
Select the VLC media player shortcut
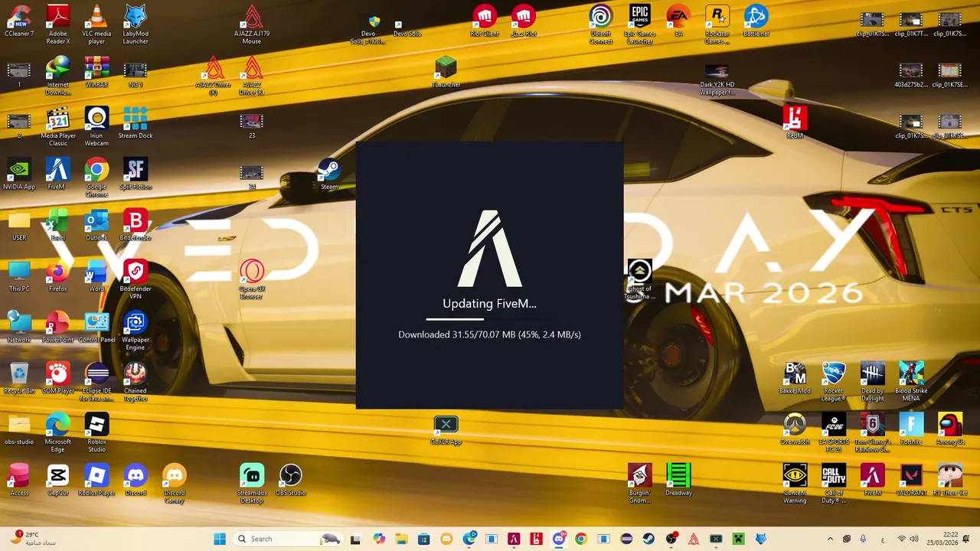click(x=96, y=24)
